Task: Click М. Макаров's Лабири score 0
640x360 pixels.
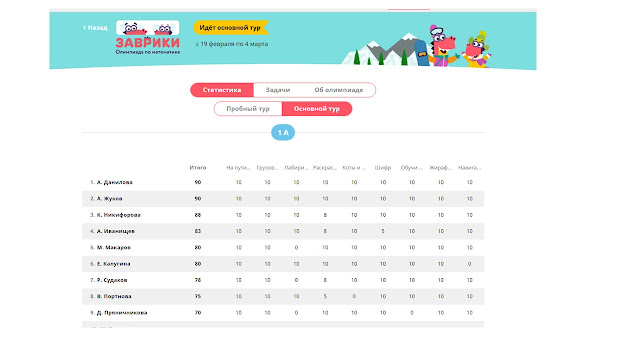Action: click(x=296, y=247)
